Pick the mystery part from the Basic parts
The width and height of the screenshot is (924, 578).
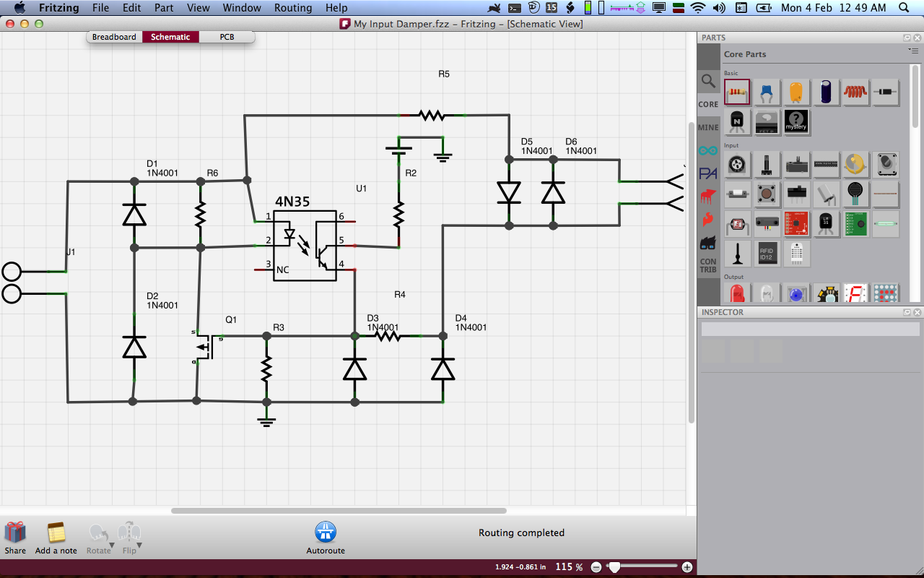(x=796, y=122)
